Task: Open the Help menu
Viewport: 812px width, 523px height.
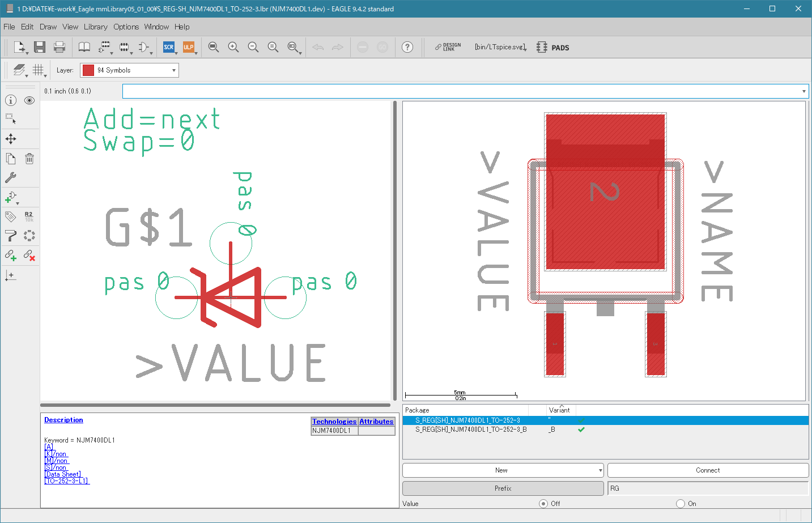Action: coord(182,27)
